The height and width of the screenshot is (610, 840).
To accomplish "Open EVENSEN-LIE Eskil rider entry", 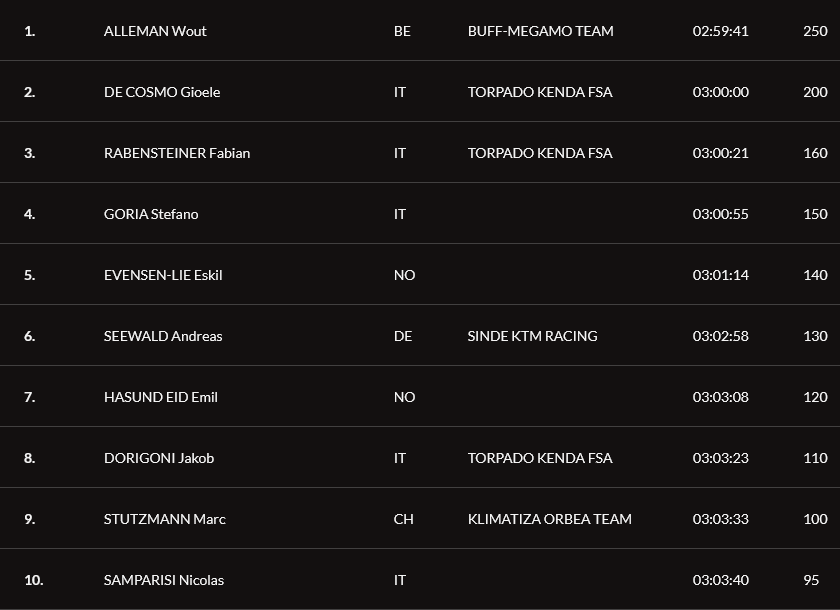I will click(163, 275).
